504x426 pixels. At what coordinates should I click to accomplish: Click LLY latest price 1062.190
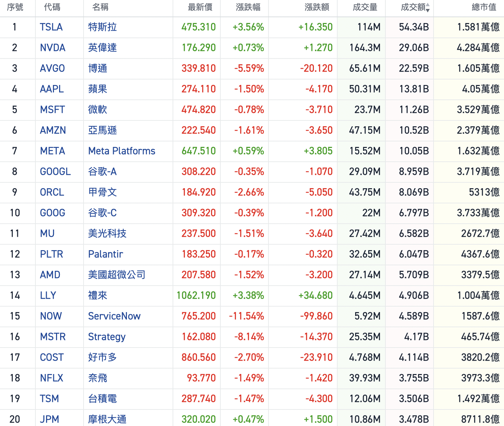196,296
